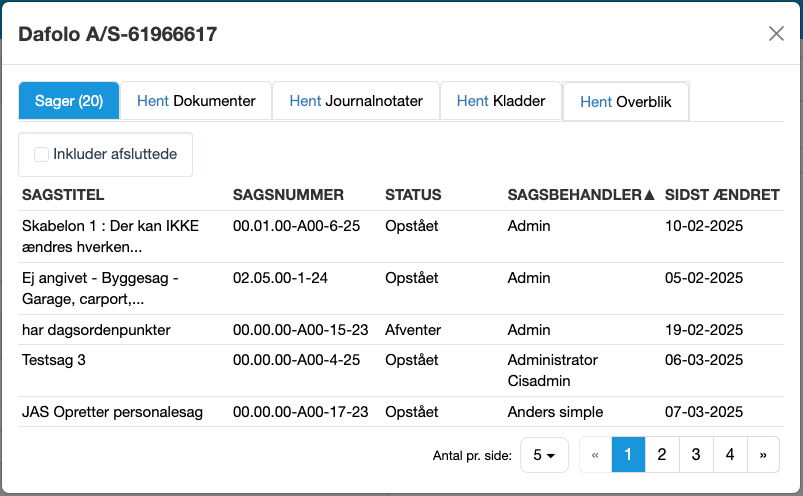Open the Hent Kladder tab
Image resolution: width=803 pixels, height=496 pixels.
[x=501, y=101]
